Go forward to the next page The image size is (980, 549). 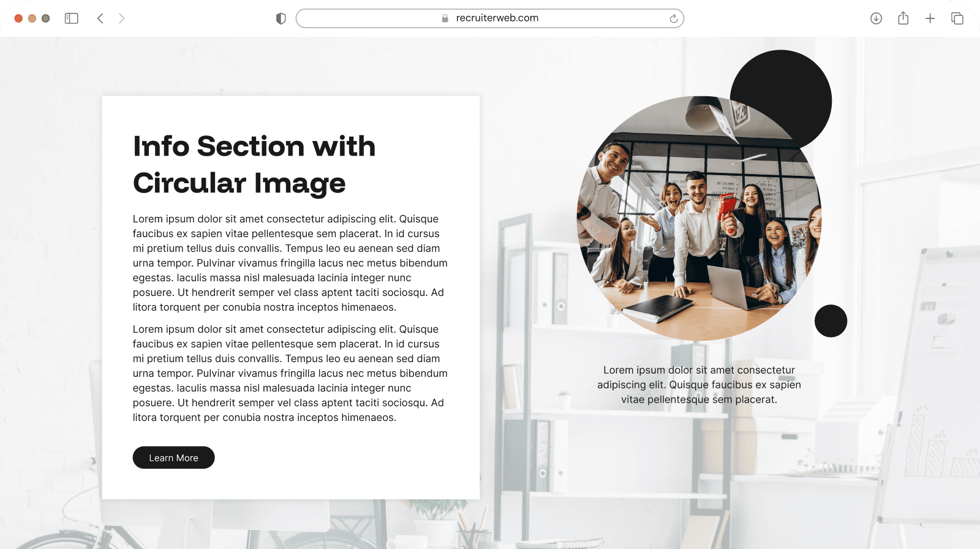point(121,18)
